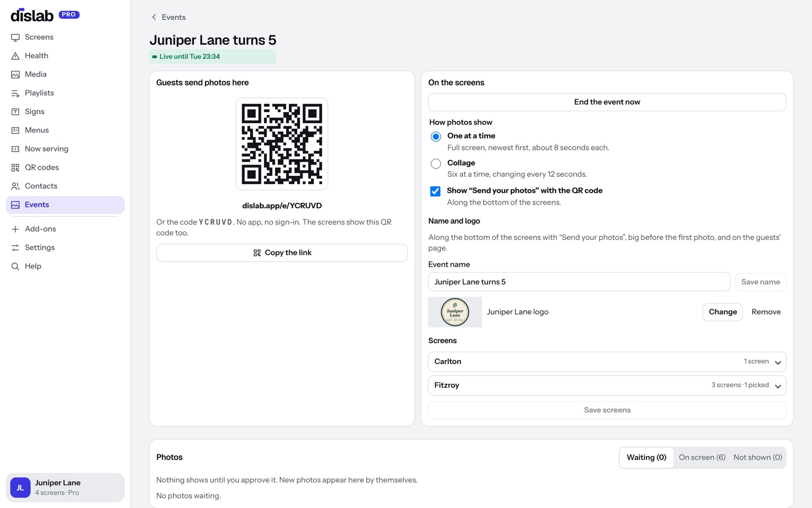Open the Settings sliders icon
Viewport: 812px width, 508px height.
[15, 248]
